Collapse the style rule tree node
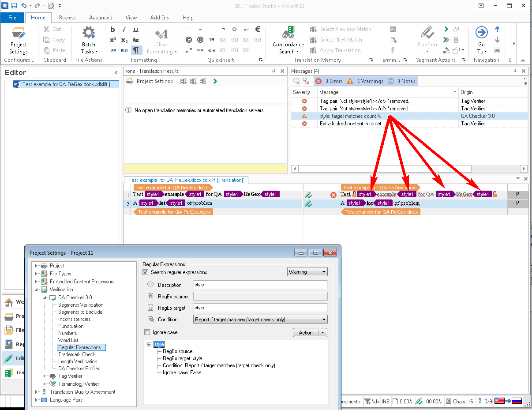The height and width of the screenshot is (410, 532). (x=150, y=344)
